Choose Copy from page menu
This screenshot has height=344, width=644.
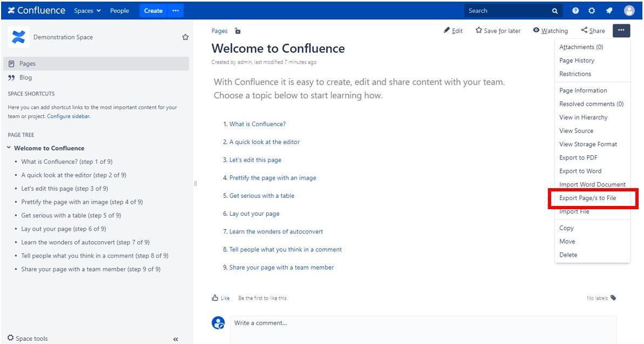[x=592, y=228]
